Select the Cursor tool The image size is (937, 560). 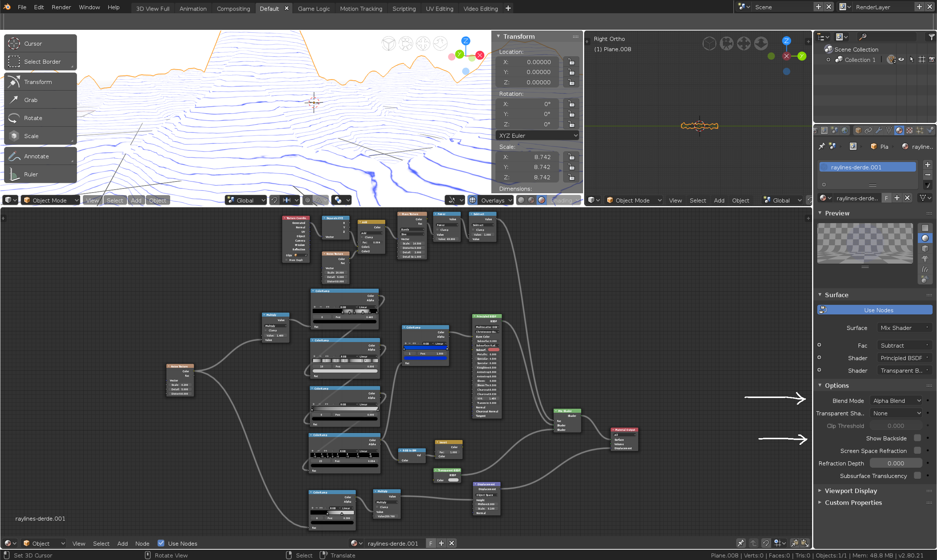point(41,43)
